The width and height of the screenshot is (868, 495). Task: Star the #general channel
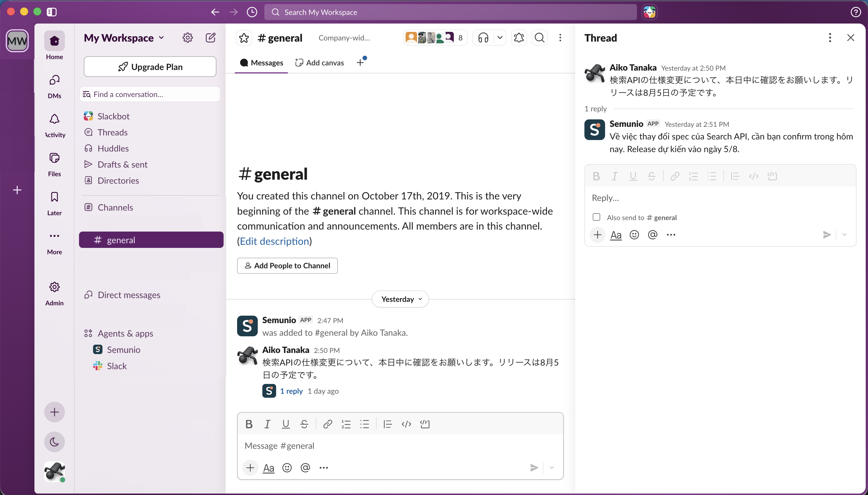point(244,38)
